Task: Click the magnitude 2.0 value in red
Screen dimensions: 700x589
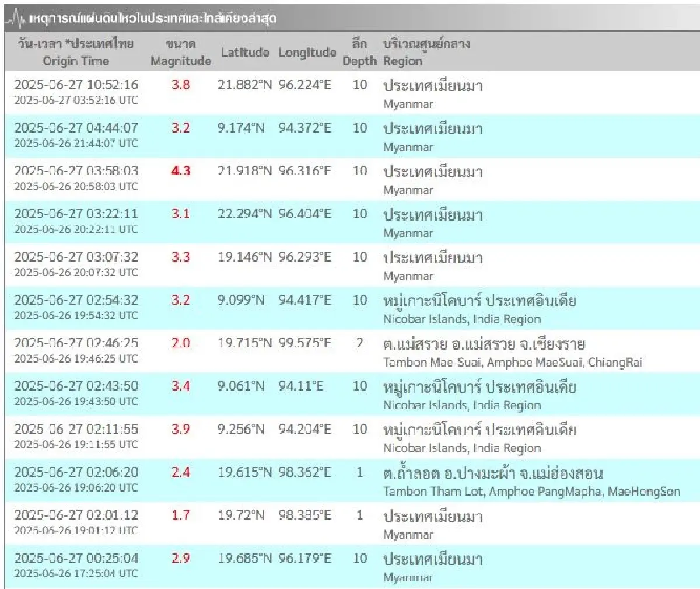Action: tap(181, 343)
